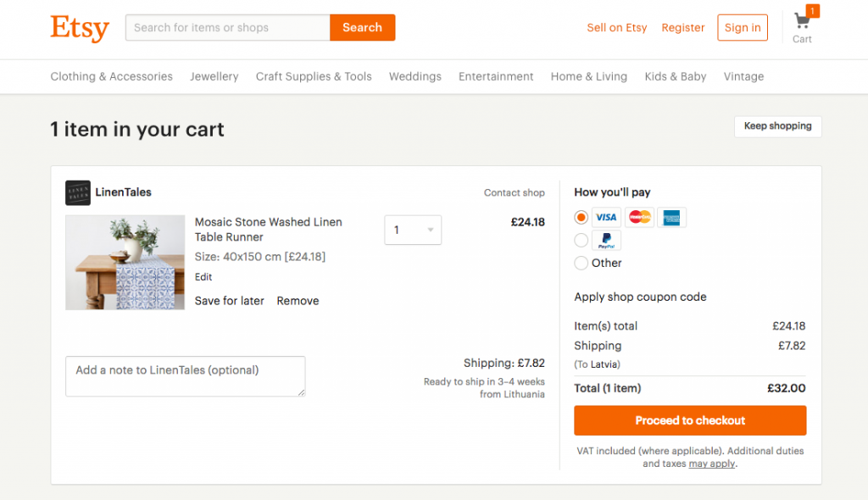Open the Entertainment category

(496, 76)
